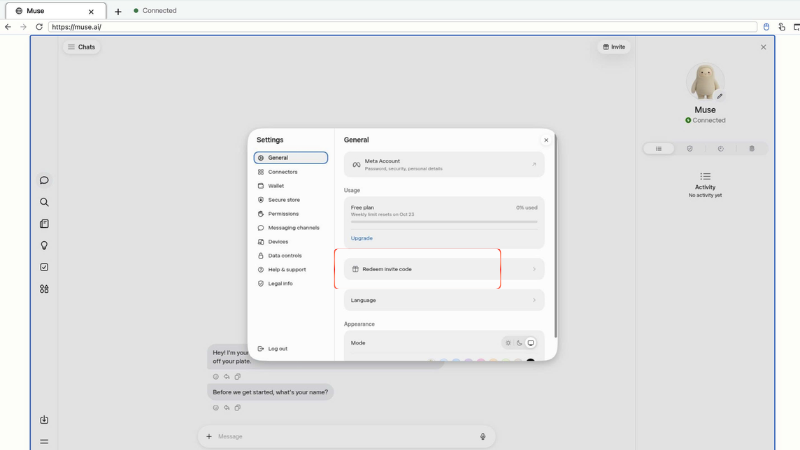Click the Settings dialog vertical scrollbar
The image size is (800, 450).
[555, 236]
